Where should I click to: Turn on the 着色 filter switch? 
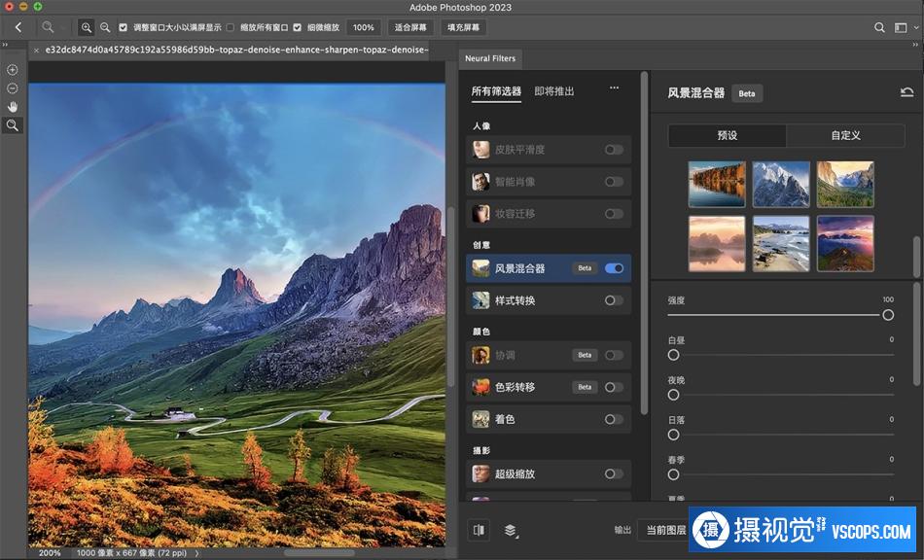(x=614, y=419)
